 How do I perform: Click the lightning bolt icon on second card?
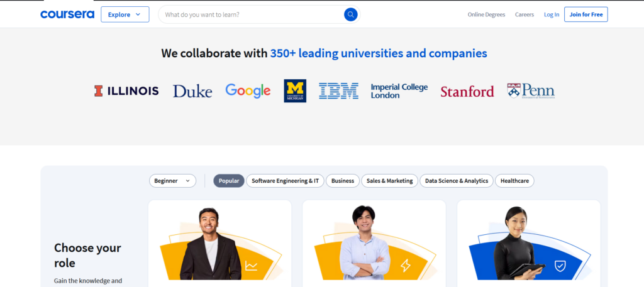click(406, 266)
